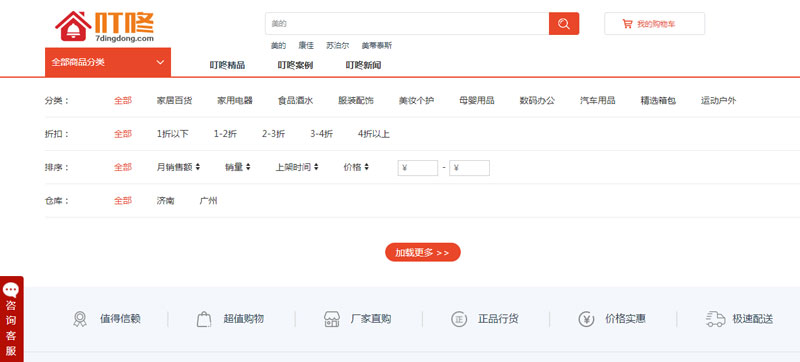Filter category by 食品酒水
Screen dimensions: 800x362
295,100
